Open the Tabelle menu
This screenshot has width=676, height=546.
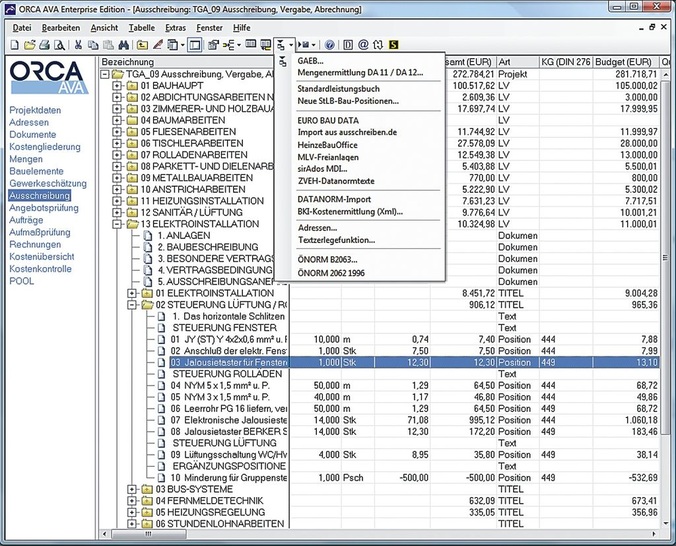141,28
